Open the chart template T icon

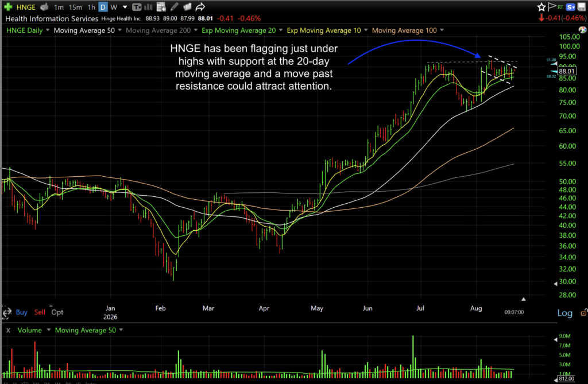pos(137,7)
